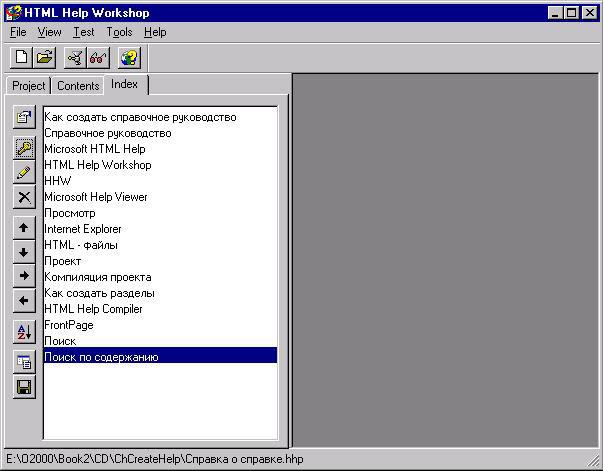
Task: Select the 'HHW' keyword
Action: point(160,181)
